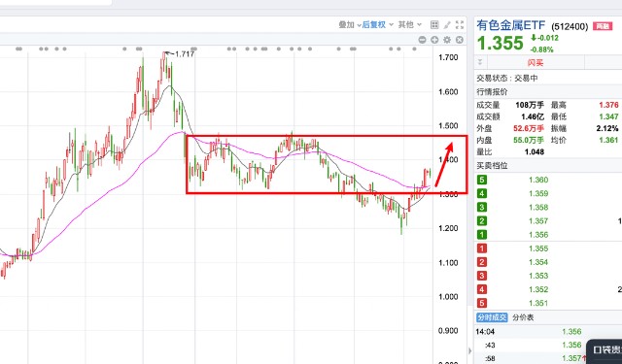622x364 pixels.
Task: Click the double-chevron icon beside 闪买
Action: [x=480, y=62]
